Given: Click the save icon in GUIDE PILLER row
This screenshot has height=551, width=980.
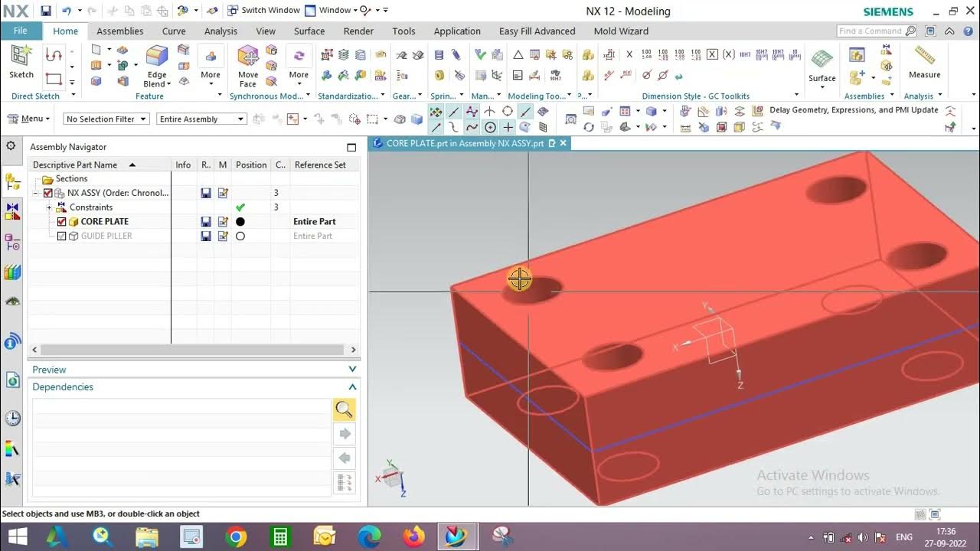Looking at the screenshot, I should click(x=206, y=236).
